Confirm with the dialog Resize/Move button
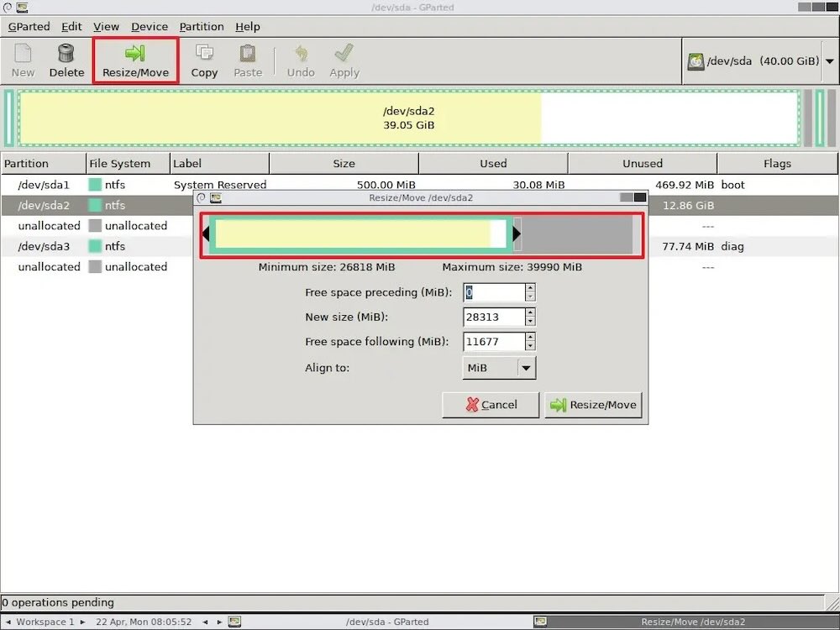Screen dimensions: 840x630 coord(593,405)
